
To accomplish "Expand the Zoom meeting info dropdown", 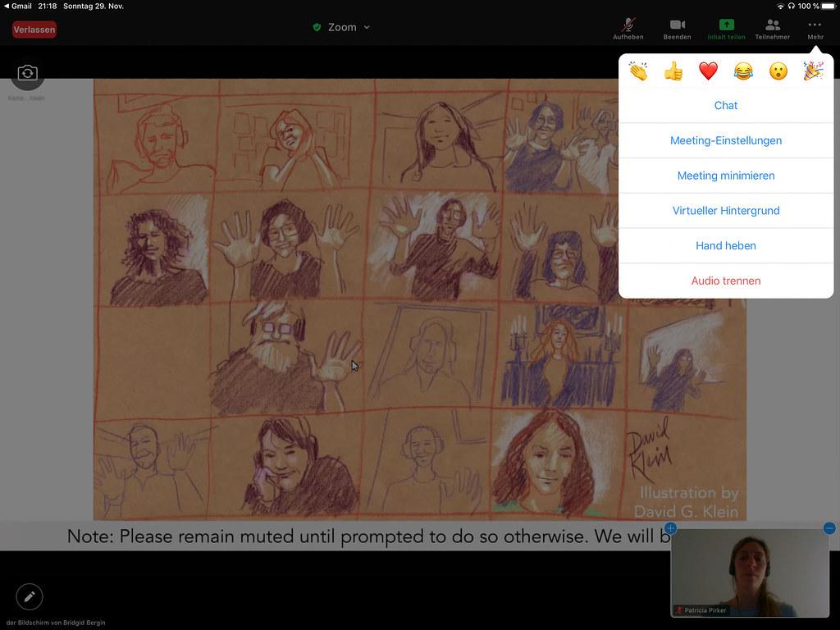I will point(342,27).
